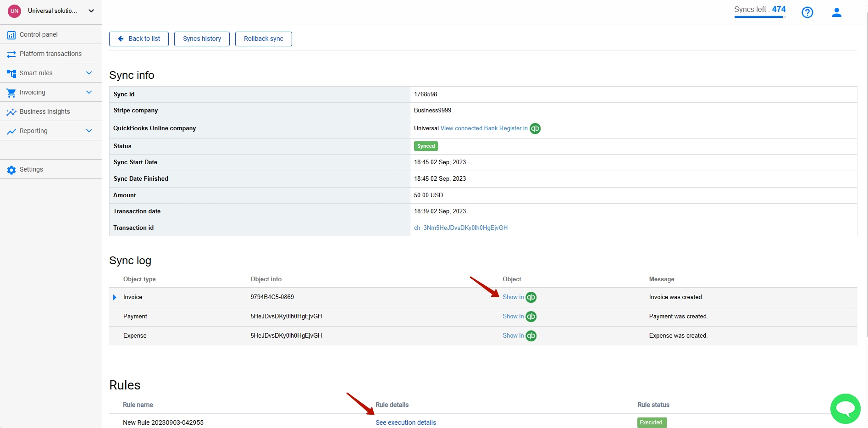This screenshot has width=868, height=428.
Task: Open the Payment row's QuickBooks icon
Action: pyautogui.click(x=531, y=316)
